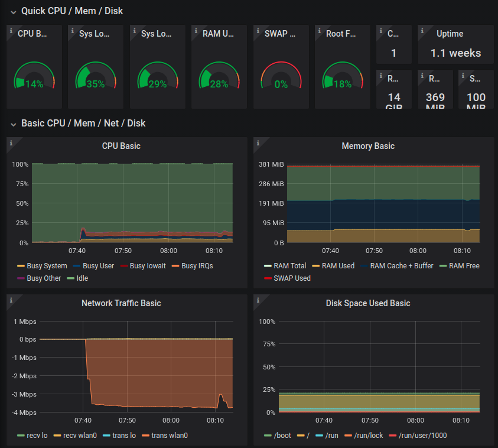This screenshot has width=498, height=448.
Task: Select /run/user/1000 in Disk Space legend
Action: click(422, 435)
